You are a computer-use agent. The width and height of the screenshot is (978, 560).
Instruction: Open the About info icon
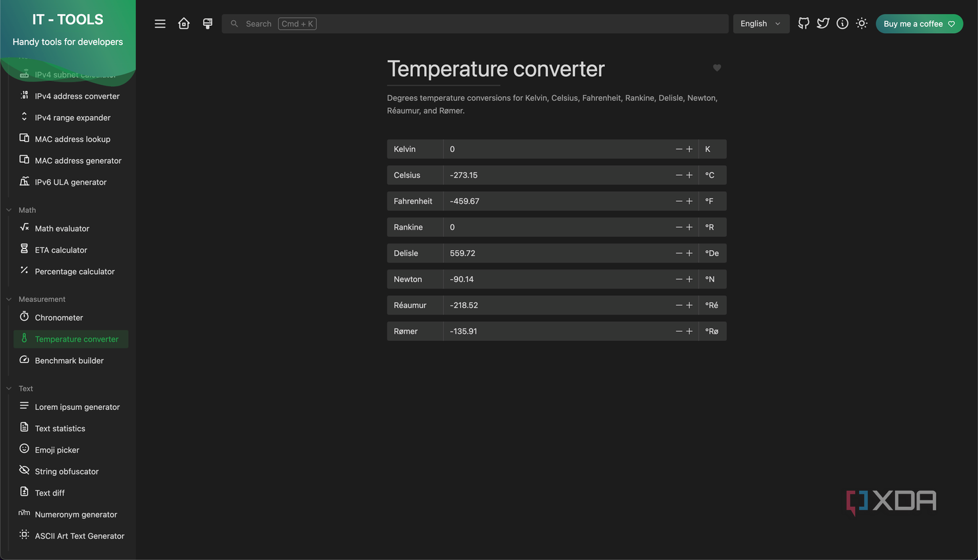coord(842,23)
